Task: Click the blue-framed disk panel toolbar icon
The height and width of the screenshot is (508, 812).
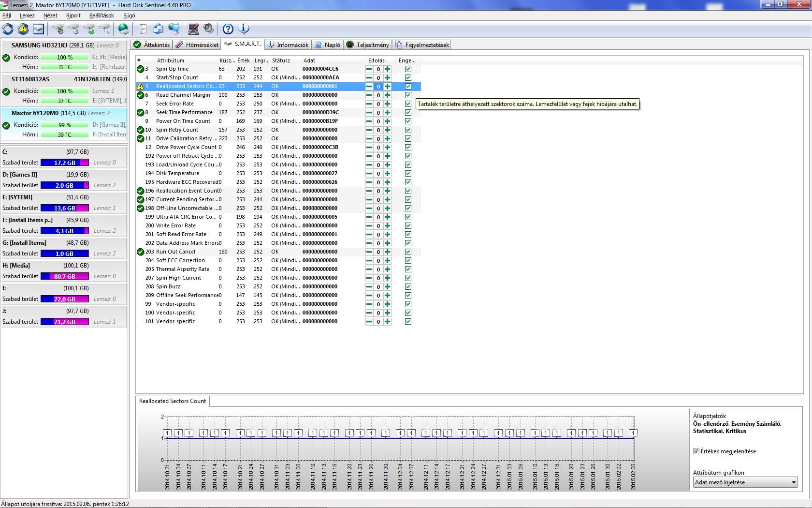Action: (39, 29)
